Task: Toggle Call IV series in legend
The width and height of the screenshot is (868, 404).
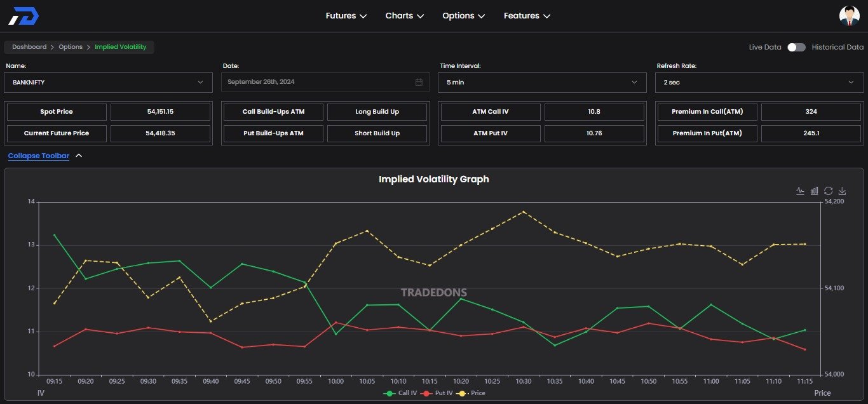Action: [400, 393]
